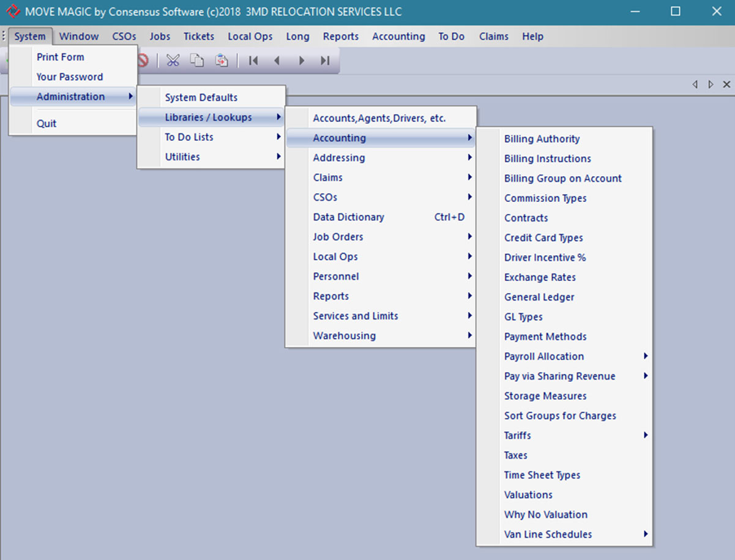This screenshot has height=560, width=735.
Task: Click the Copy toolbar icon
Action: pyautogui.click(x=196, y=60)
